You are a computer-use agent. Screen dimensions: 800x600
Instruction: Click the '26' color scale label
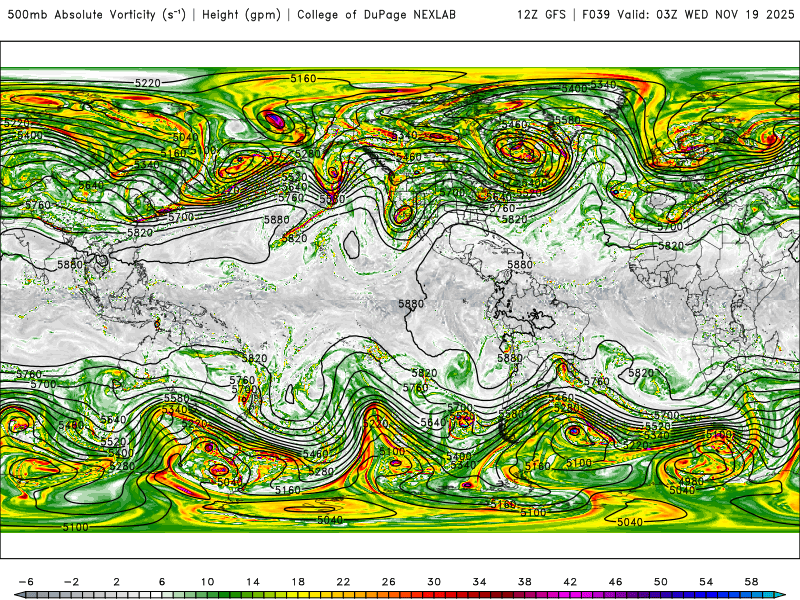tap(389, 582)
